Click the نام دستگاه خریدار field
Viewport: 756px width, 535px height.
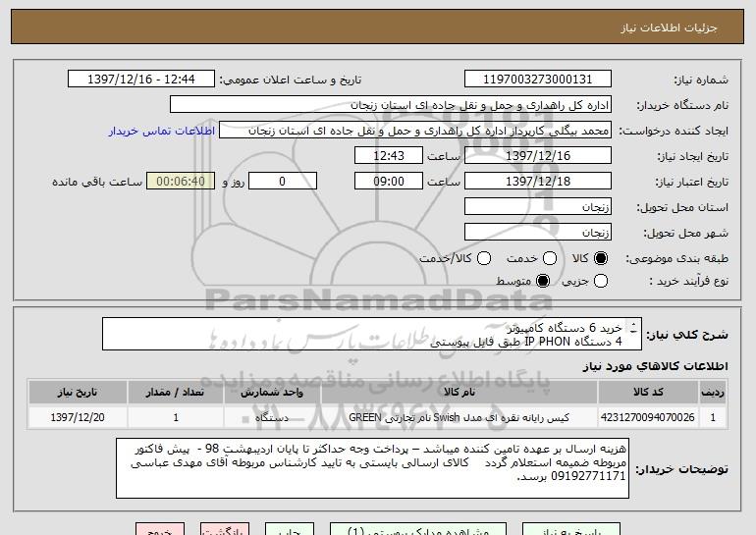pos(391,105)
